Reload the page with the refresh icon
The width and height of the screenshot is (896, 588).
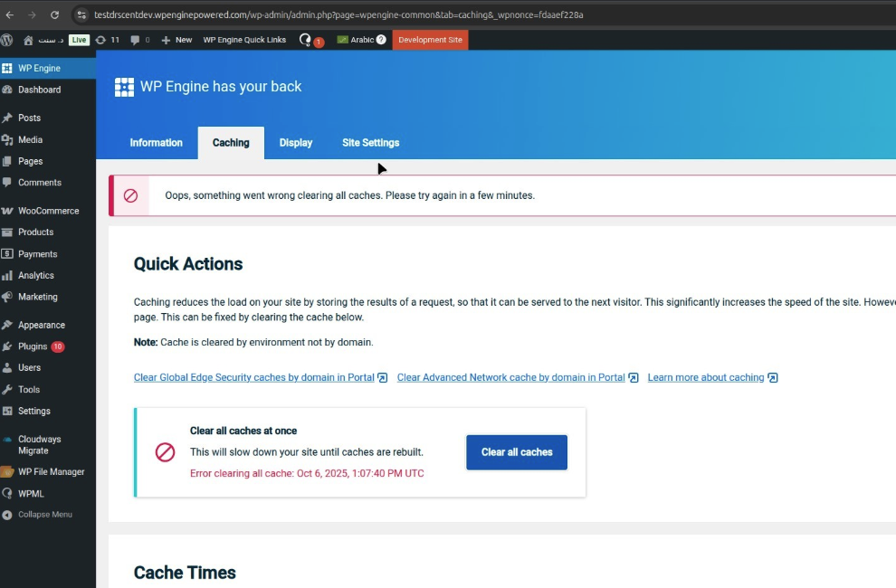(x=54, y=14)
